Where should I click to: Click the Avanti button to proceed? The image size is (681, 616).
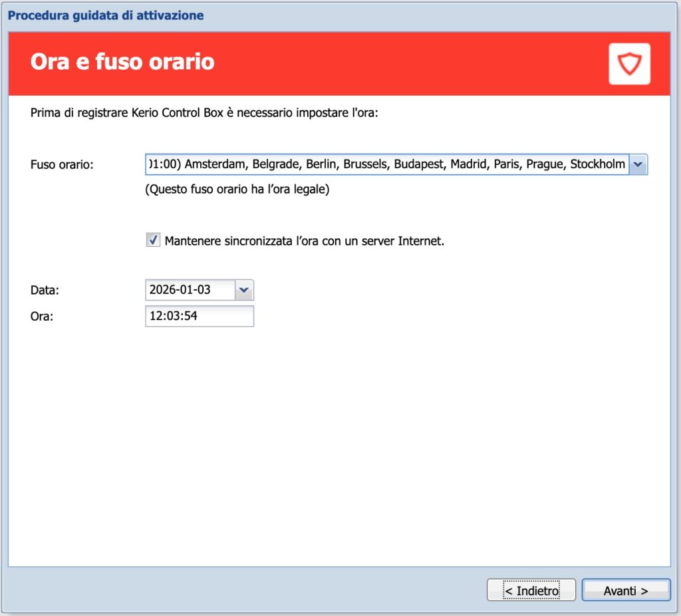pyautogui.click(x=625, y=591)
